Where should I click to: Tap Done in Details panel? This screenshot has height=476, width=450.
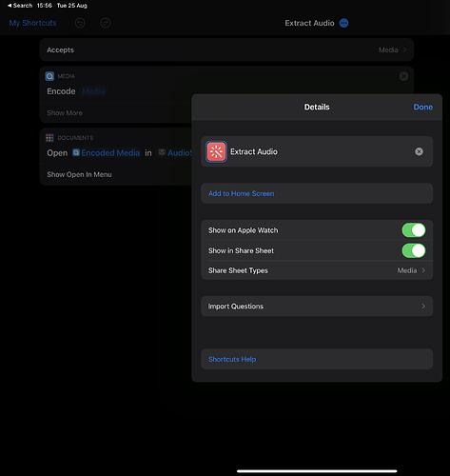coord(423,107)
